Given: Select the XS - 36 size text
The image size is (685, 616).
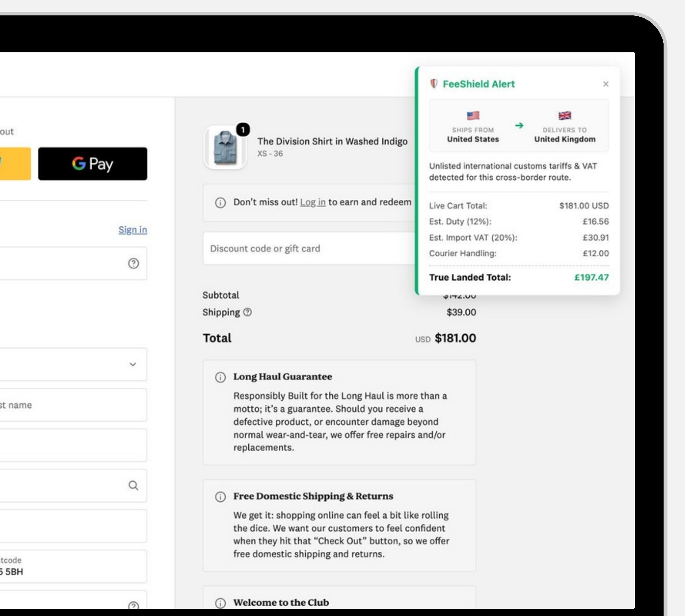Looking at the screenshot, I should [270, 154].
